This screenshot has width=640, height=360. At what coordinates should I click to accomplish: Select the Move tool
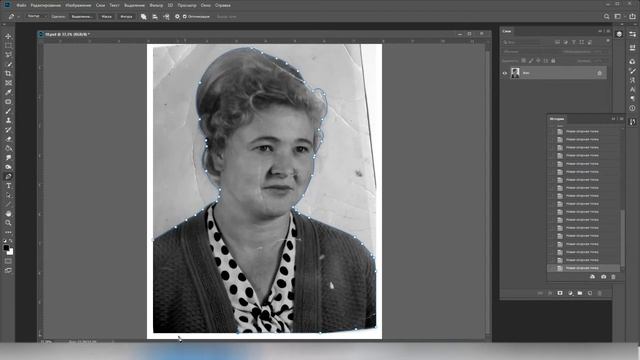[8, 36]
